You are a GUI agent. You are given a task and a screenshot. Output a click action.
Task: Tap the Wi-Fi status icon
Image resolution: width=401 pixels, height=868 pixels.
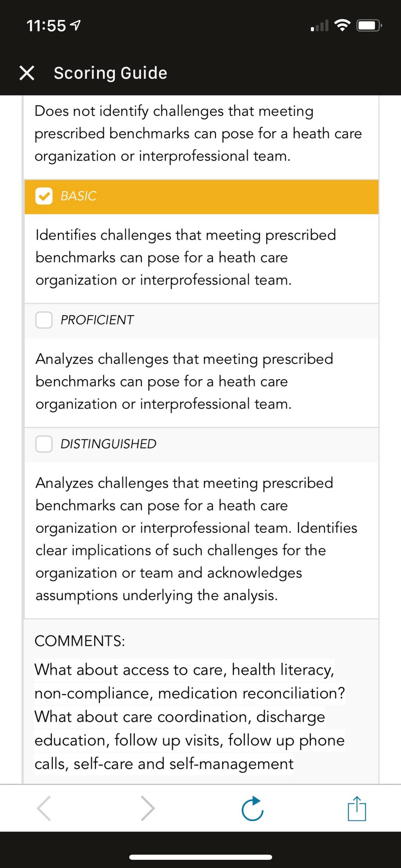(x=342, y=26)
